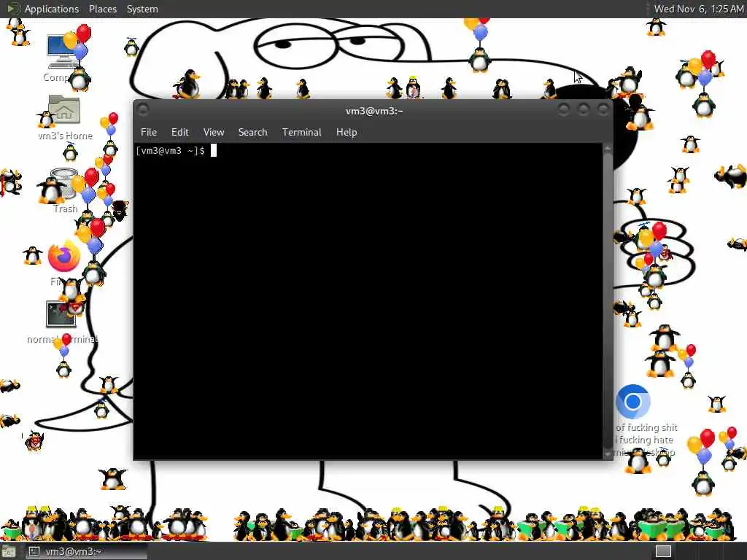Close the terminal window
Viewport: 747px width, 560px height.
point(603,110)
